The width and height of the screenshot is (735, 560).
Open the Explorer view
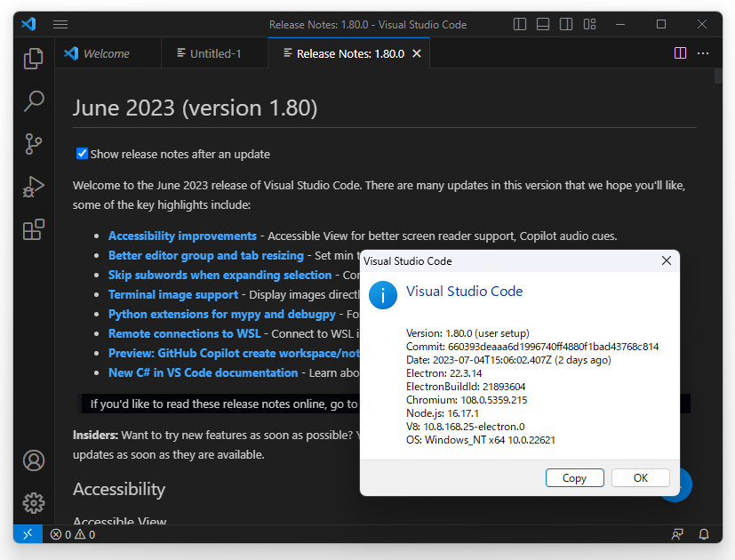pyautogui.click(x=33, y=58)
